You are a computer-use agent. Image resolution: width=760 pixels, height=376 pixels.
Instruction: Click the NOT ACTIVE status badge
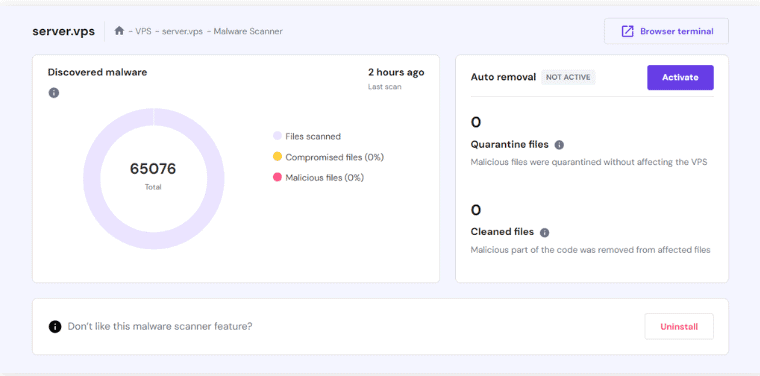568,77
